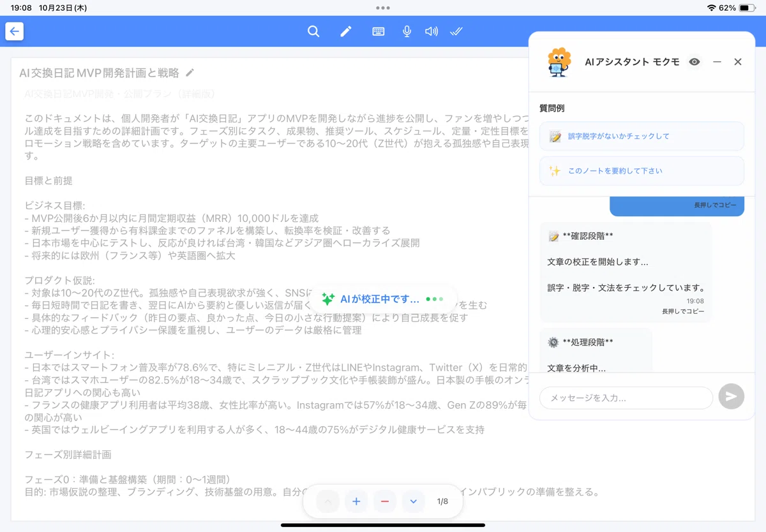
Task: Minimize the AI assistant panel
Action: pos(717,62)
